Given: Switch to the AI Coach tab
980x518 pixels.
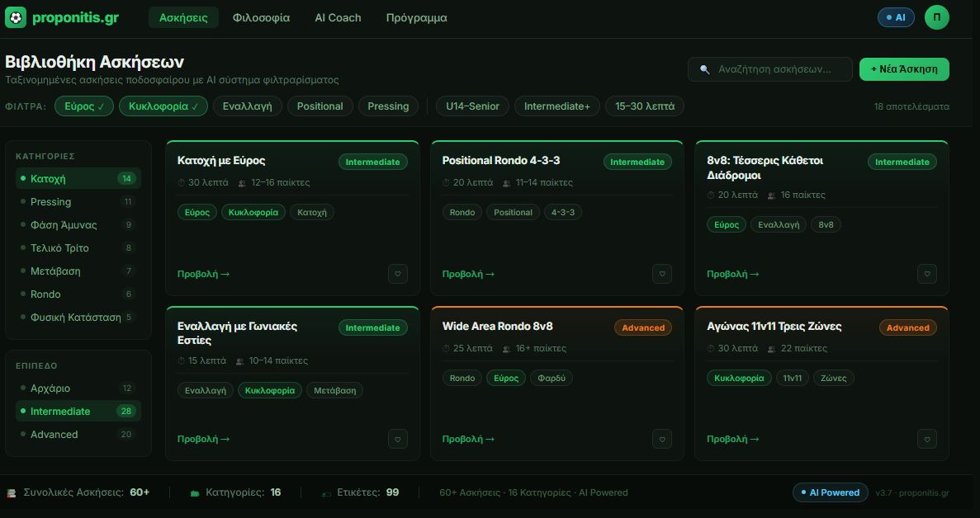Looking at the screenshot, I should point(338,17).
